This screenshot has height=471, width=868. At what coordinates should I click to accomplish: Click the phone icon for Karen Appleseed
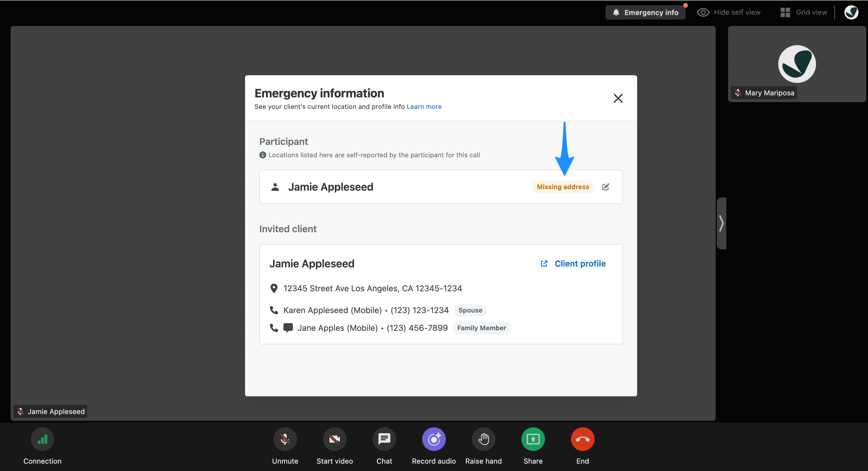click(x=274, y=310)
